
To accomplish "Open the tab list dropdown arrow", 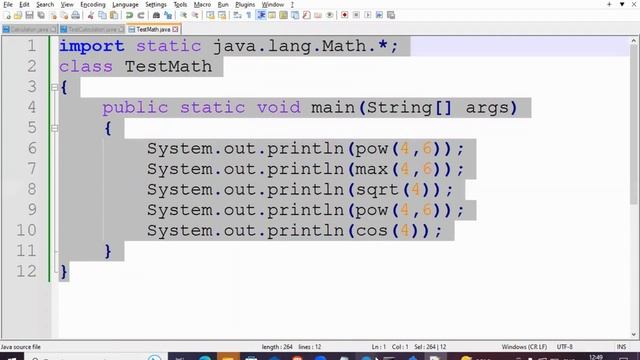I will tap(622, 4).
